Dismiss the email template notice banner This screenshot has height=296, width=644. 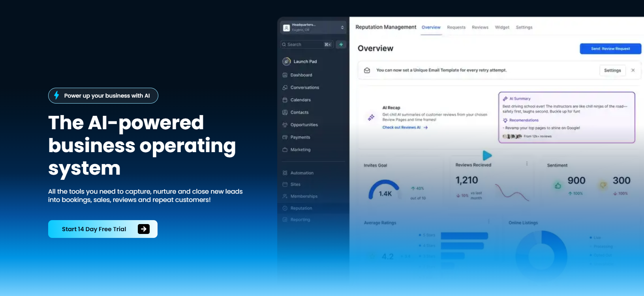633,70
